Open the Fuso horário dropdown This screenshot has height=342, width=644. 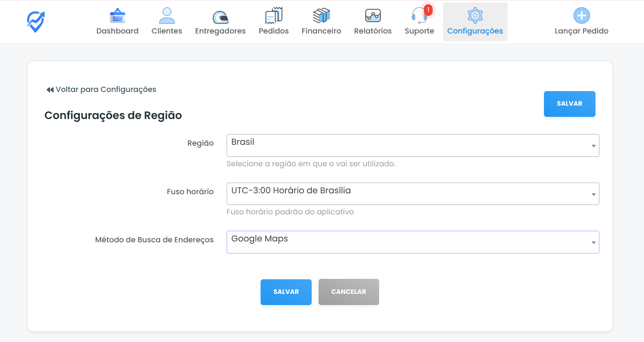tap(413, 194)
